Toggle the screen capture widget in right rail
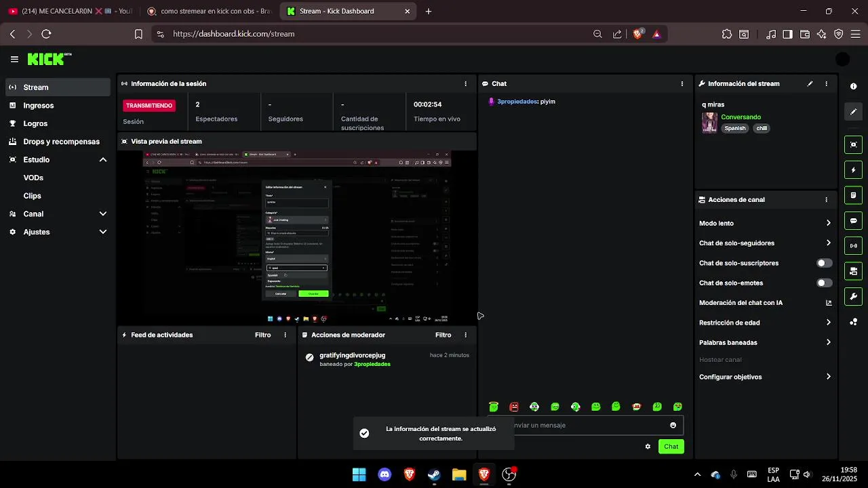Viewport: 868px width, 488px height. click(853, 144)
